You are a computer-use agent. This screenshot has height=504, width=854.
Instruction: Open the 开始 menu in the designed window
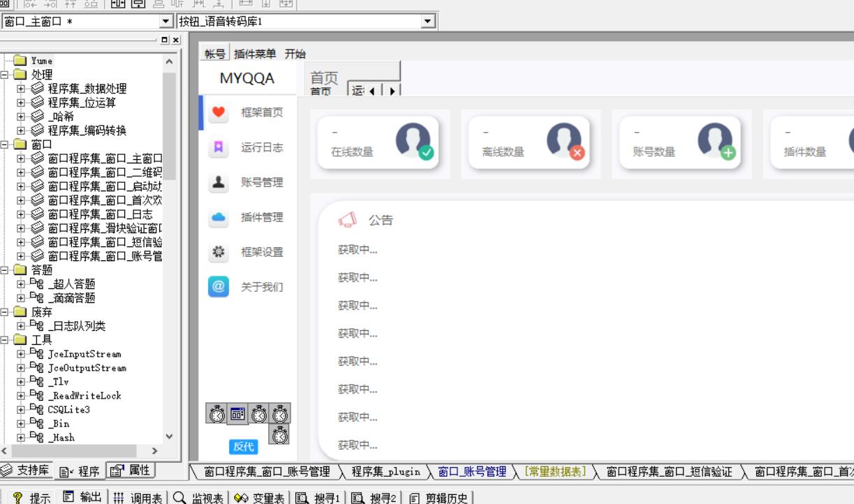coord(295,54)
